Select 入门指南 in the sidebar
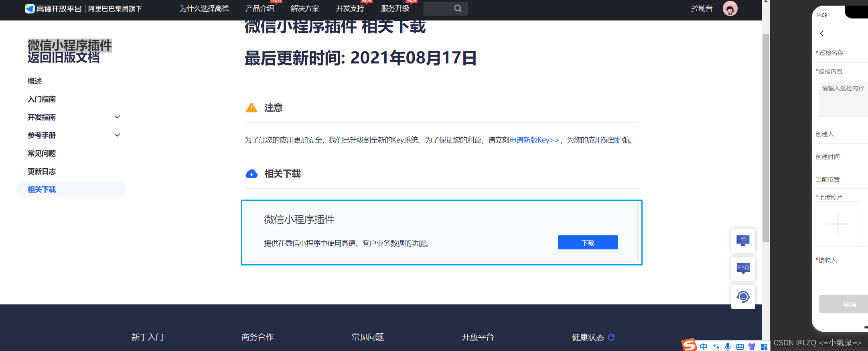 coord(42,99)
